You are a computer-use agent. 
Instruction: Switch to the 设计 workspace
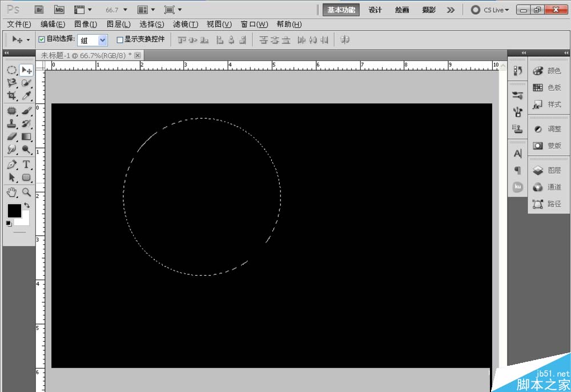[x=375, y=10]
